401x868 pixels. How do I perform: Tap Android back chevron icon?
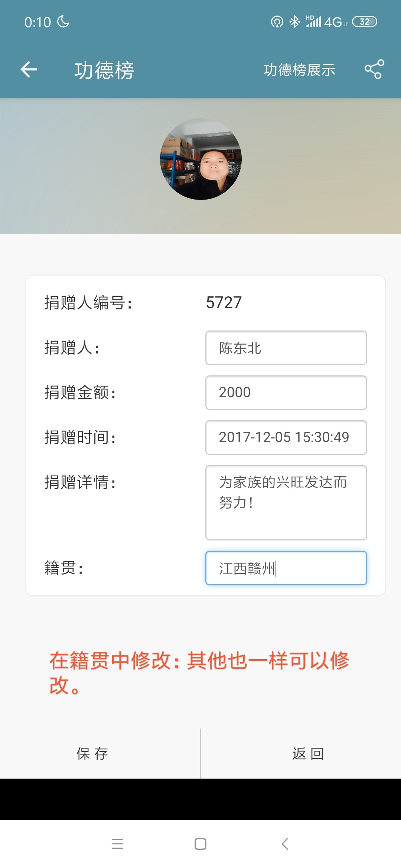(x=285, y=844)
